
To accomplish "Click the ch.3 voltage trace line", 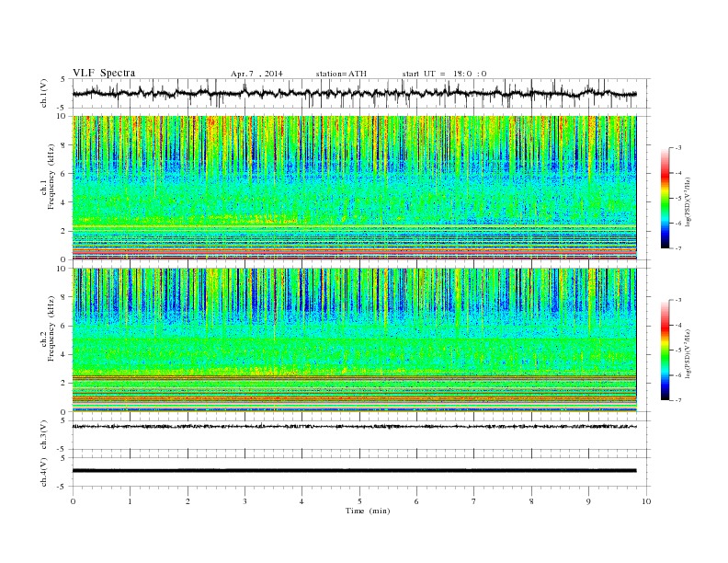I will tap(354, 426).
